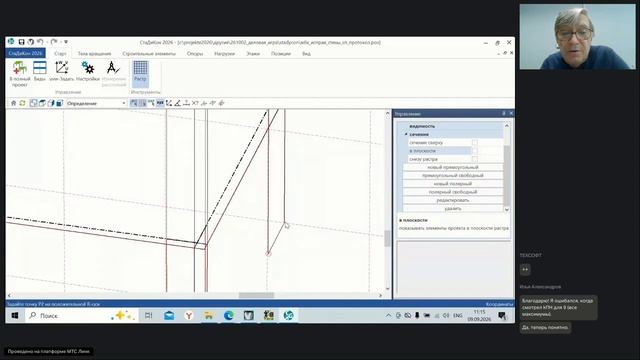Click the redo arrow in quick access bar
640x360 pixels.
53,42
